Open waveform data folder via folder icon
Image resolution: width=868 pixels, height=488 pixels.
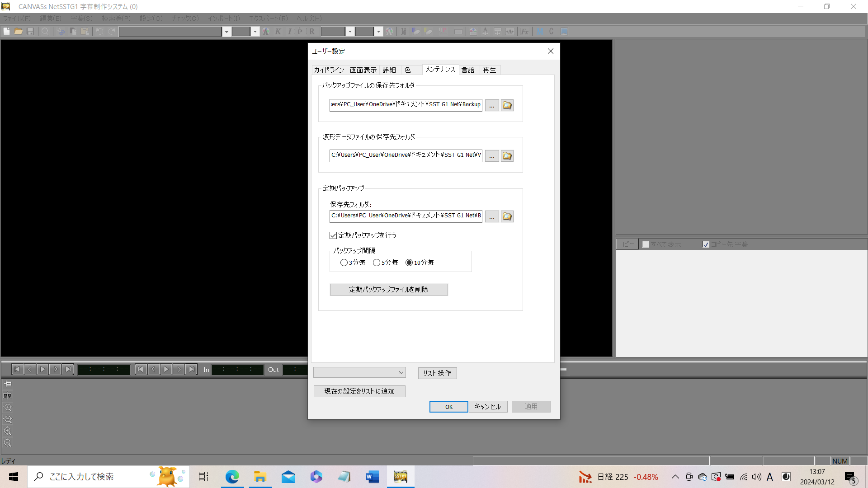(507, 156)
